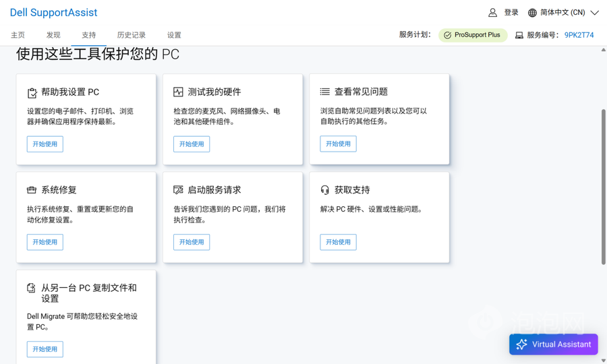
Task: Open the 历史记录 tab
Action: 132,35
